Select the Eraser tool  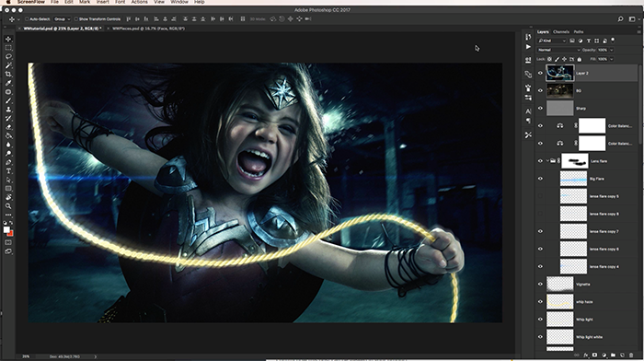pos(8,127)
